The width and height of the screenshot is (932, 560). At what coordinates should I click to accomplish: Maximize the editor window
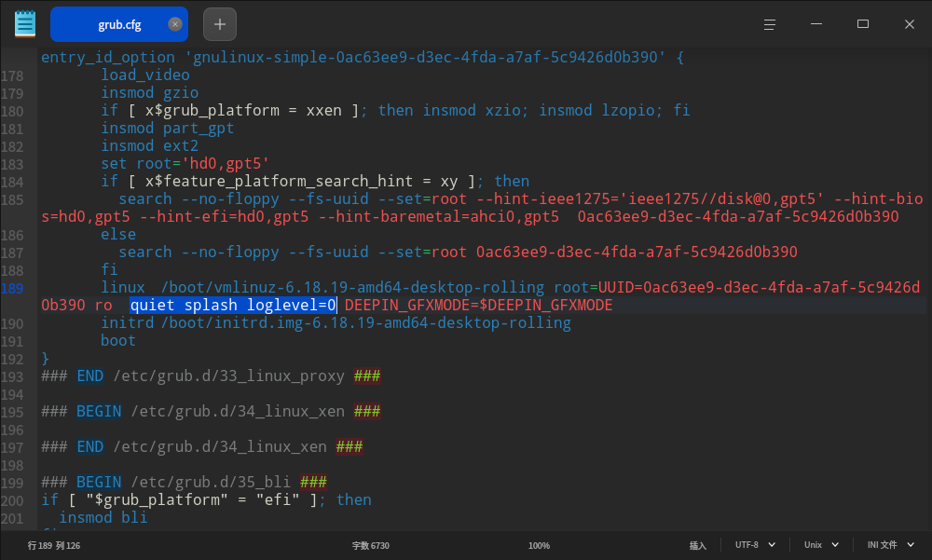(863, 24)
